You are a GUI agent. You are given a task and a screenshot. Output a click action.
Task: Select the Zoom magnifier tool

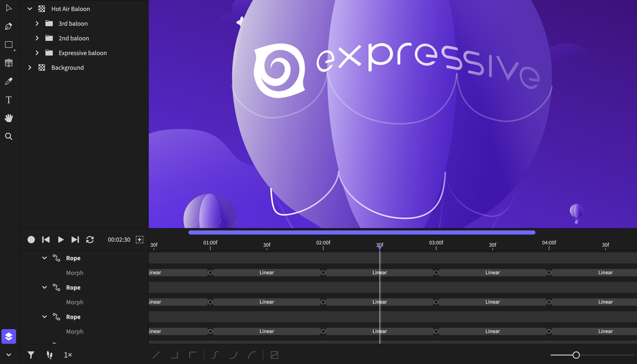tap(9, 137)
